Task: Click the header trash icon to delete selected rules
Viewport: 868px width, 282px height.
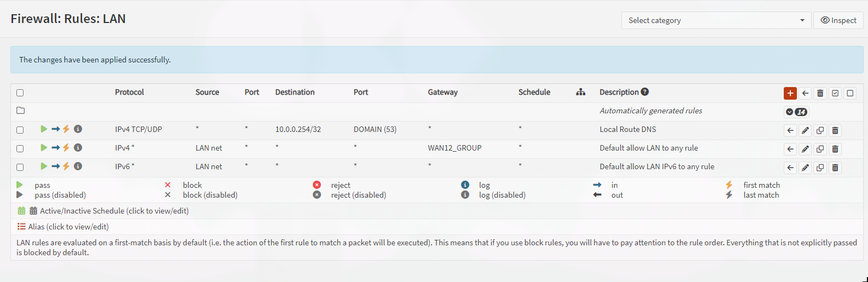Action: coord(820,93)
